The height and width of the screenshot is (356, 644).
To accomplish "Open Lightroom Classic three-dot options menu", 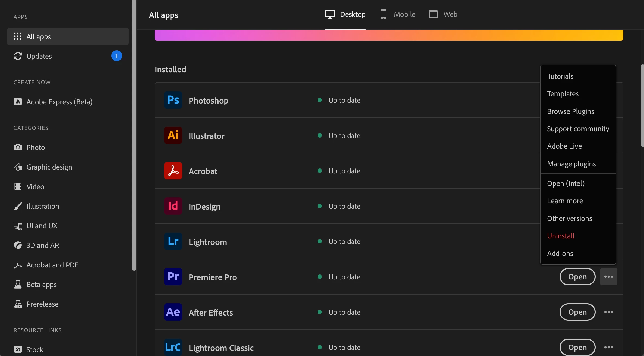I will pos(608,347).
